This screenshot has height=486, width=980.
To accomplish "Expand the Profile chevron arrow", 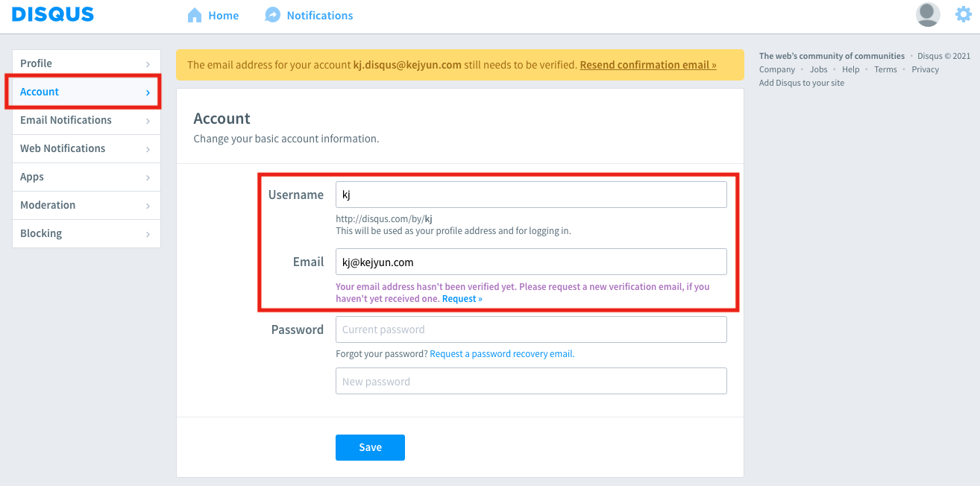I will [148, 64].
